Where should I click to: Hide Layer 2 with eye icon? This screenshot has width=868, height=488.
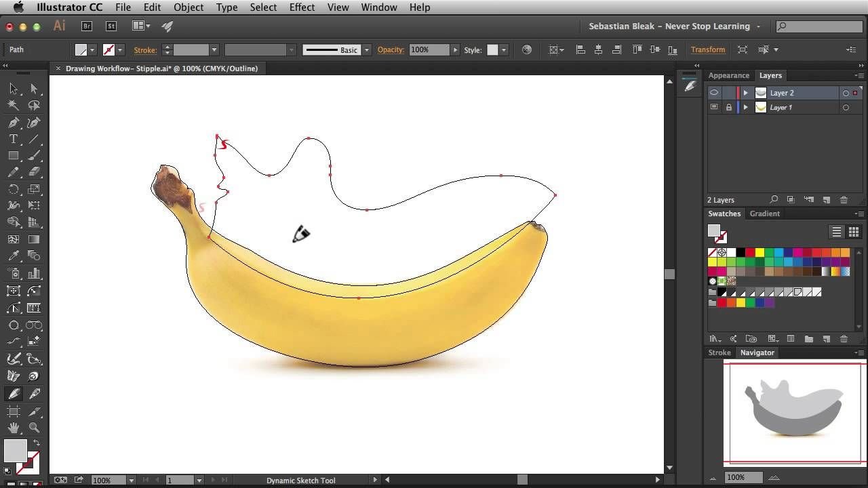pos(714,93)
